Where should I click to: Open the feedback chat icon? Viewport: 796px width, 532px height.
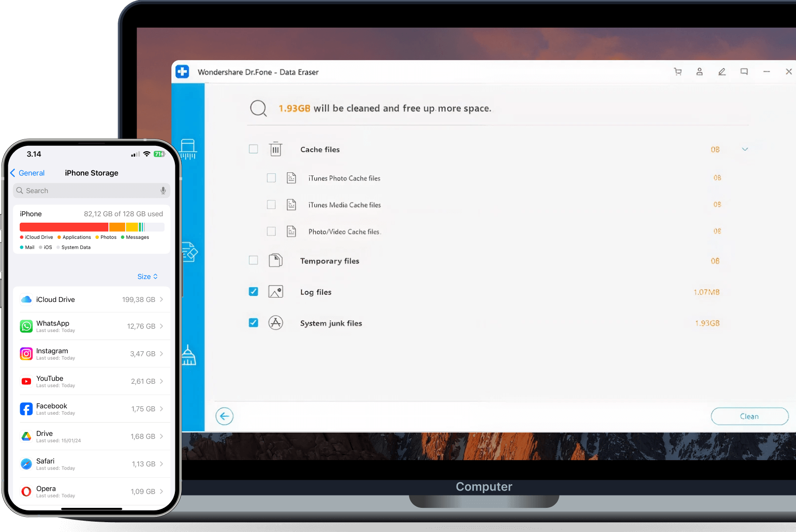[744, 72]
